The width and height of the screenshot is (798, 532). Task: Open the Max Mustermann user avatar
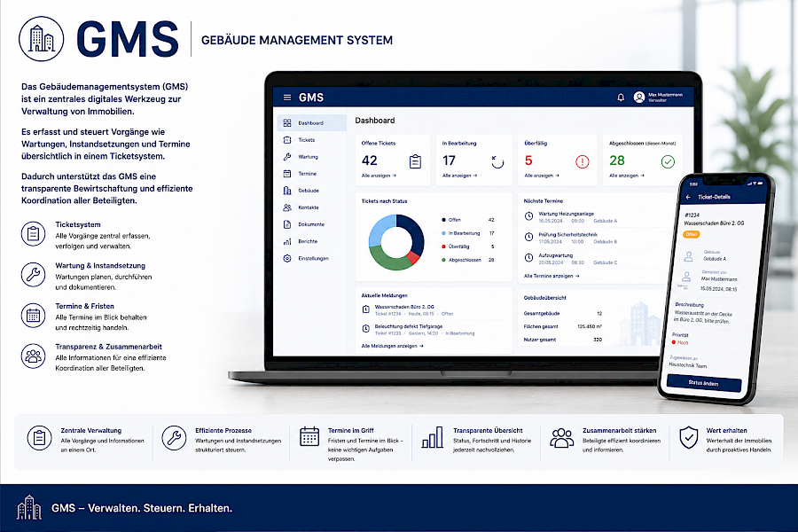[638, 98]
